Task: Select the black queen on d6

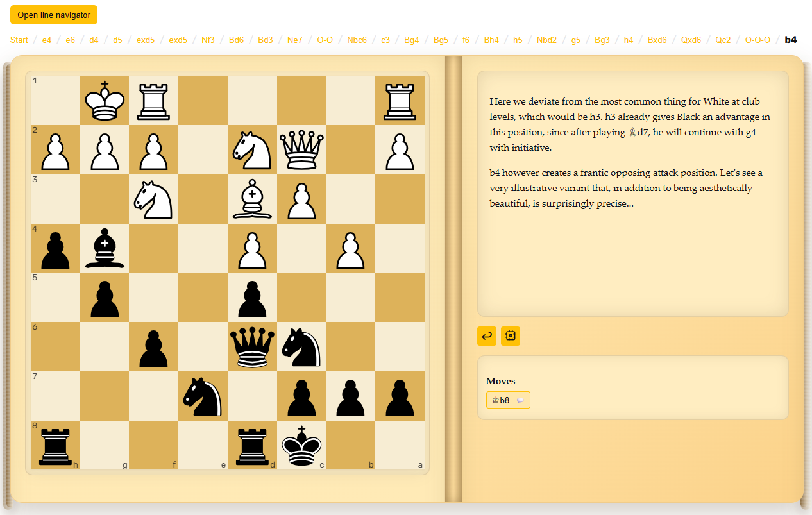Action: click(252, 346)
